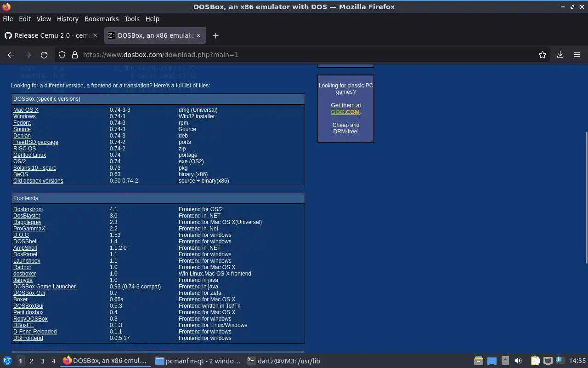588x368 pixels.
Task: Bookmark this page with the star icon
Action: tap(543, 55)
